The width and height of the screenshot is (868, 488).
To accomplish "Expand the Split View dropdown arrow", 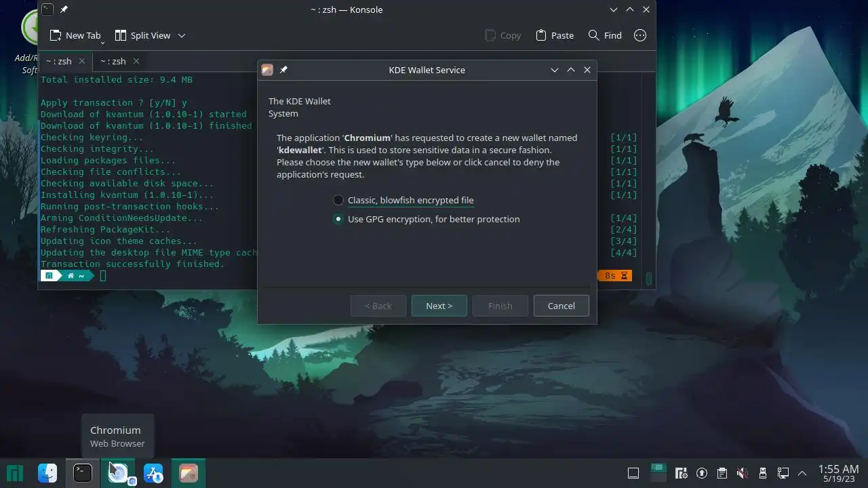I will pyautogui.click(x=181, y=35).
